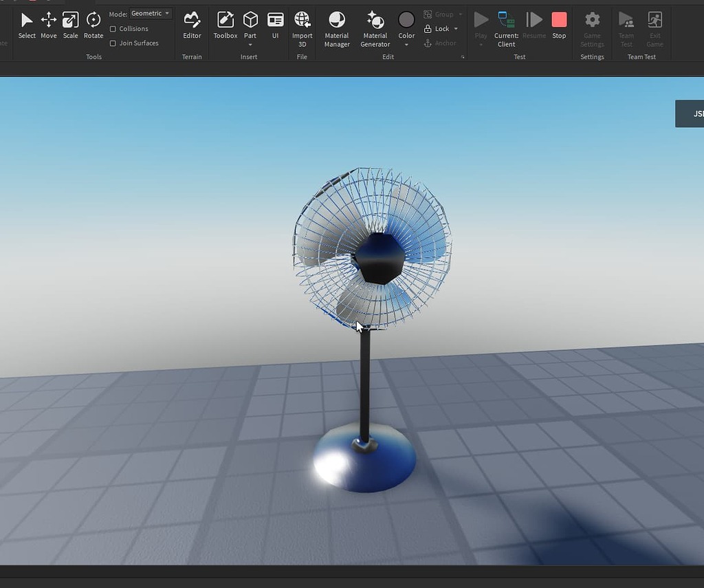Toggle the Lock tool
This screenshot has width=704, height=588.
point(438,28)
